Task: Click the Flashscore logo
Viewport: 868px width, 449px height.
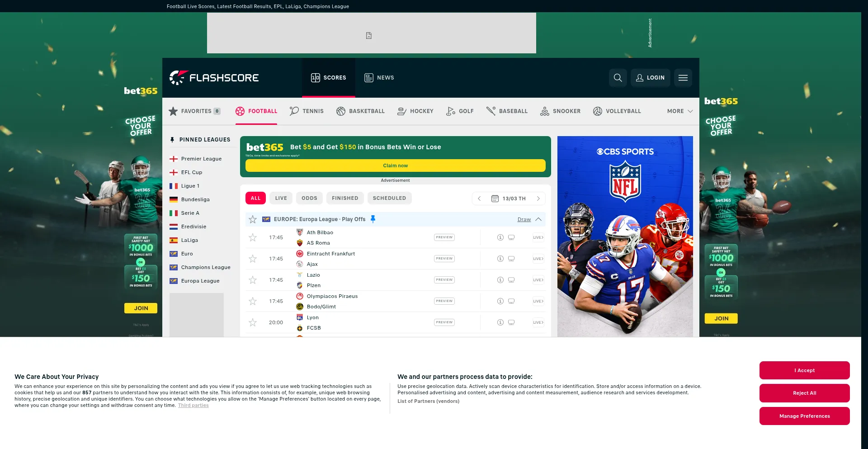Action: [x=214, y=78]
